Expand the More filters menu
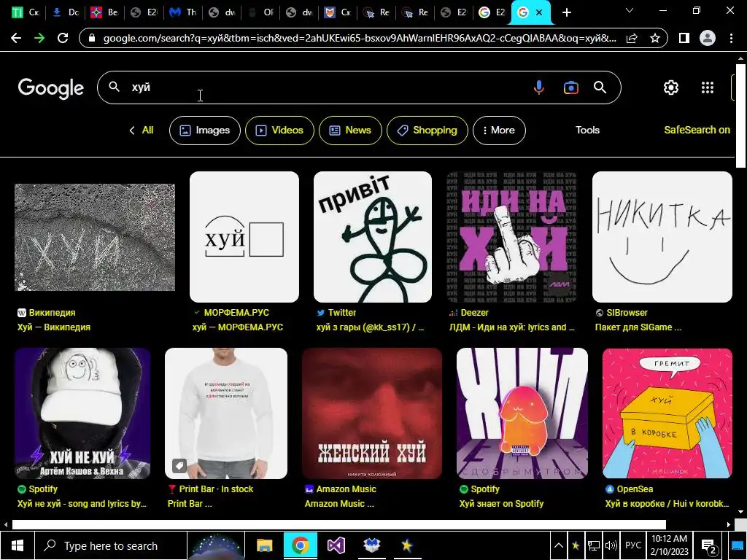 click(x=499, y=131)
